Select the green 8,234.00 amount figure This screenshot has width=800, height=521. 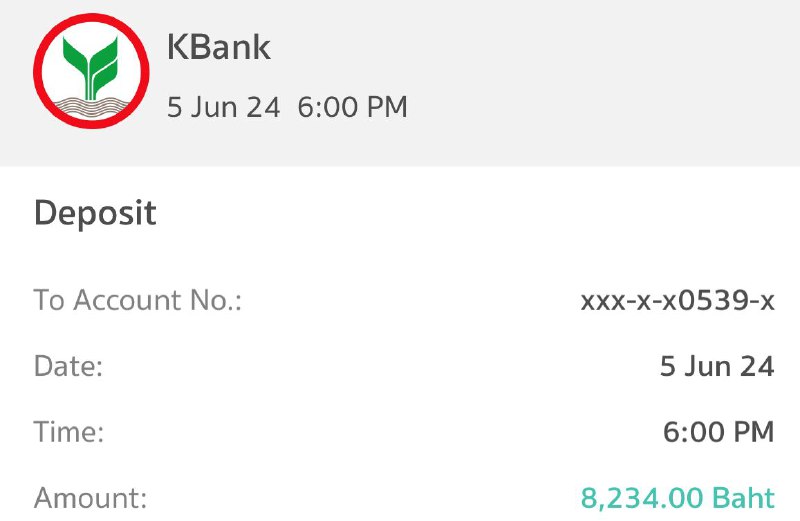tap(643, 498)
